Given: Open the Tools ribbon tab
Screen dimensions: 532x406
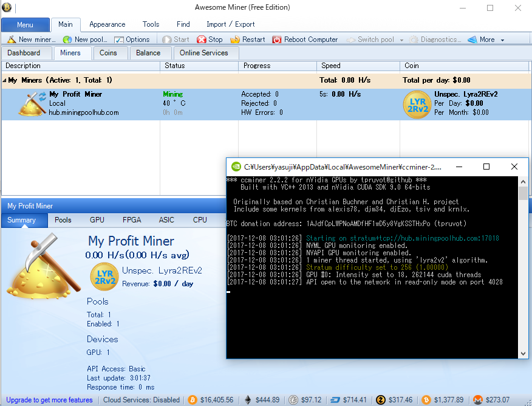Looking at the screenshot, I should pos(151,24).
